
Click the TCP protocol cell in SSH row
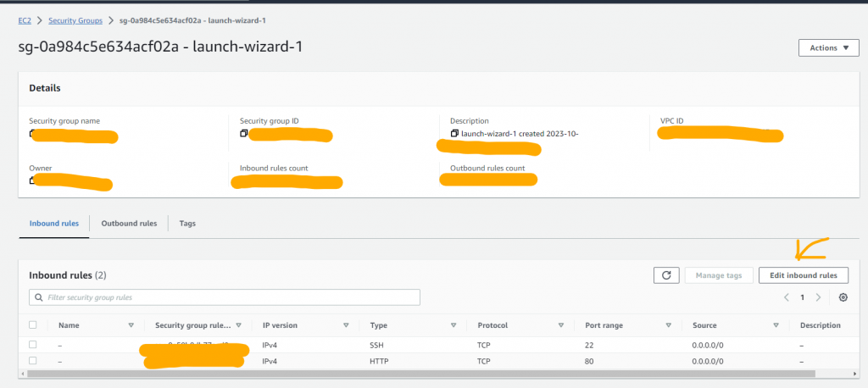tap(484, 345)
